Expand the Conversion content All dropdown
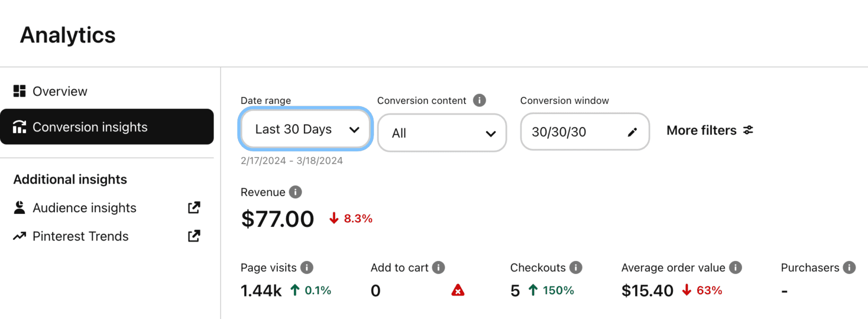 pyautogui.click(x=441, y=133)
